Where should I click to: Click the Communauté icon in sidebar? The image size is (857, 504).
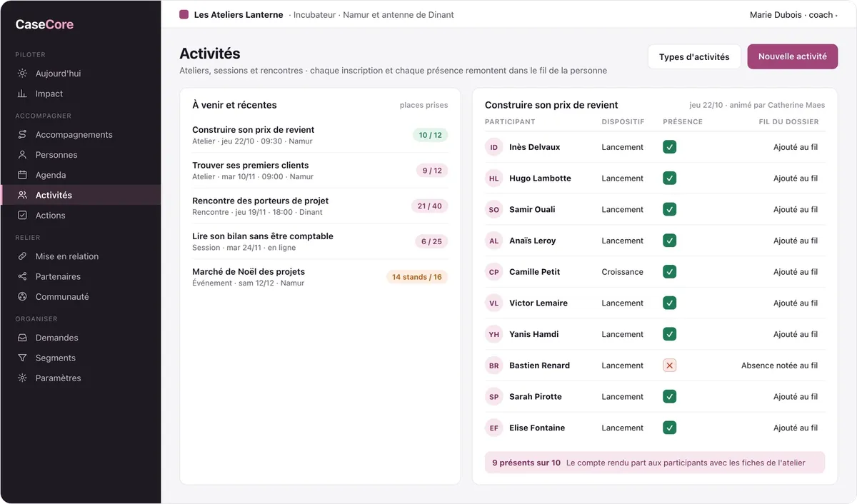point(22,296)
